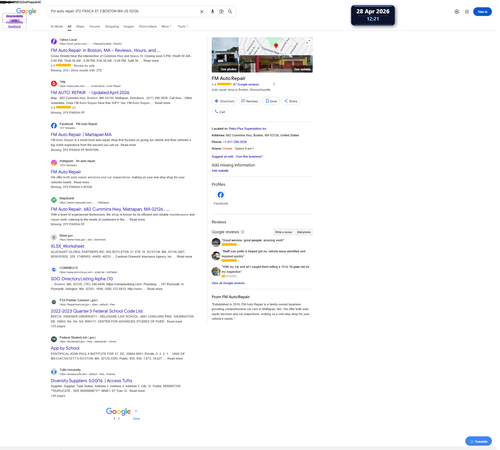Expand the map with the fullscreen icon
This screenshot has width=500, height=450.
(x=308, y=42)
